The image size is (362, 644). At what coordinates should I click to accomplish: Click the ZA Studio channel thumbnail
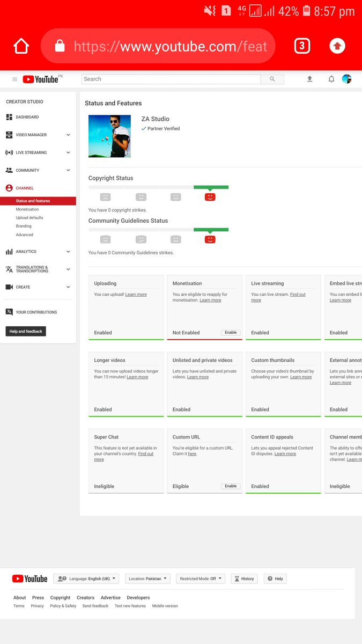coord(109,136)
